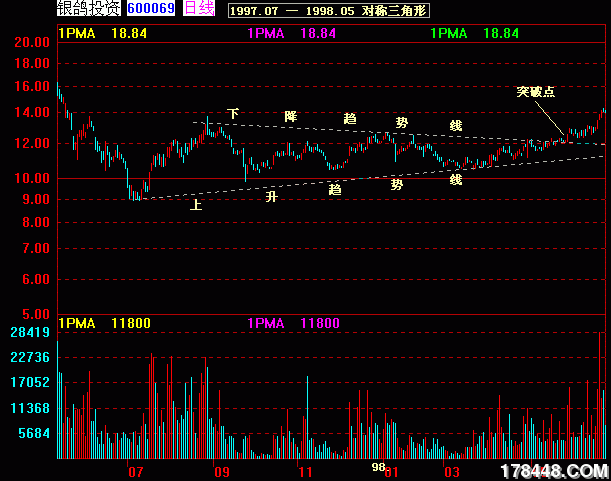Click the magenta 1PMA 11800 volume indicator
611x481 pixels.
coord(293,323)
